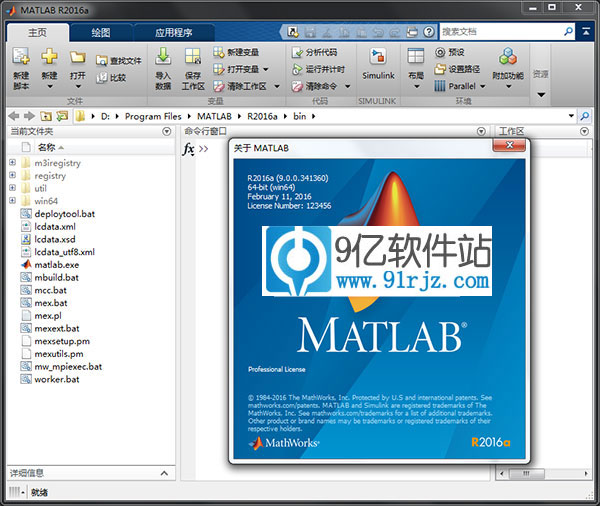This screenshot has width=600, height=506.
Task: Click MATLAB in the path bar
Action: (x=214, y=116)
